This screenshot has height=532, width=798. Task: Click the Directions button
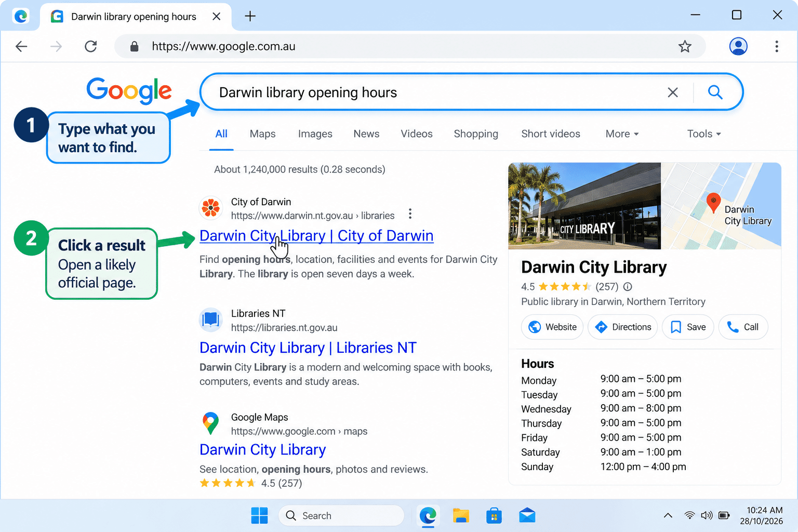(622, 327)
